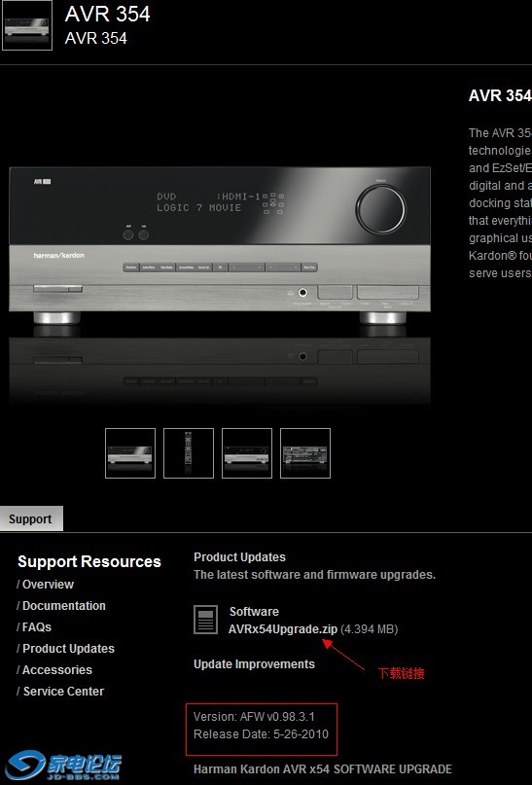Click the software document icon
This screenshot has width=532, height=785.
tap(205, 620)
